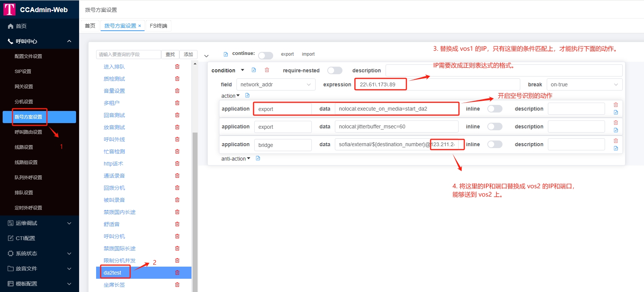This screenshot has width=644, height=292.
Task: Toggle the continue switch
Action: 266,56
